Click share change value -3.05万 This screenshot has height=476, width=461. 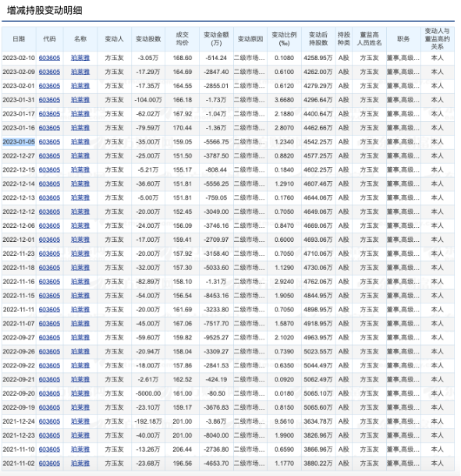[148, 58]
